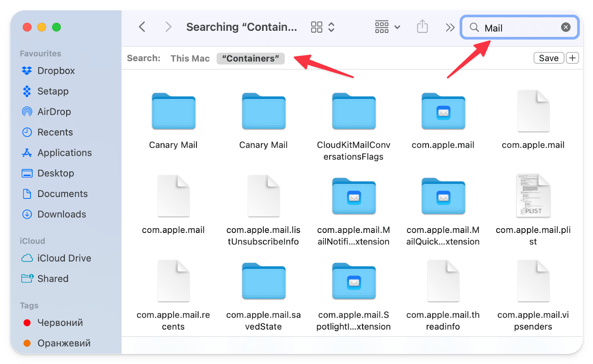Select the Downloads folder in sidebar
The height and width of the screenshot is (364, 593).
click(61, 214)
